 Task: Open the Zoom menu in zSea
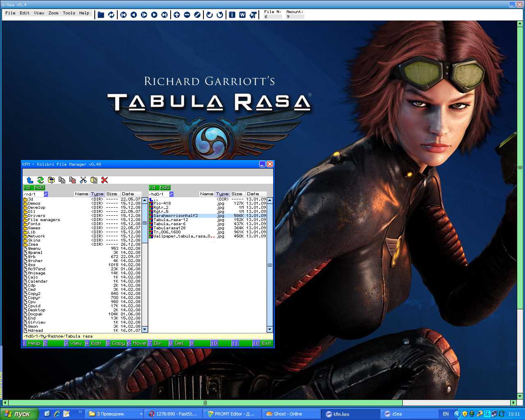click(x=53, y=13)
